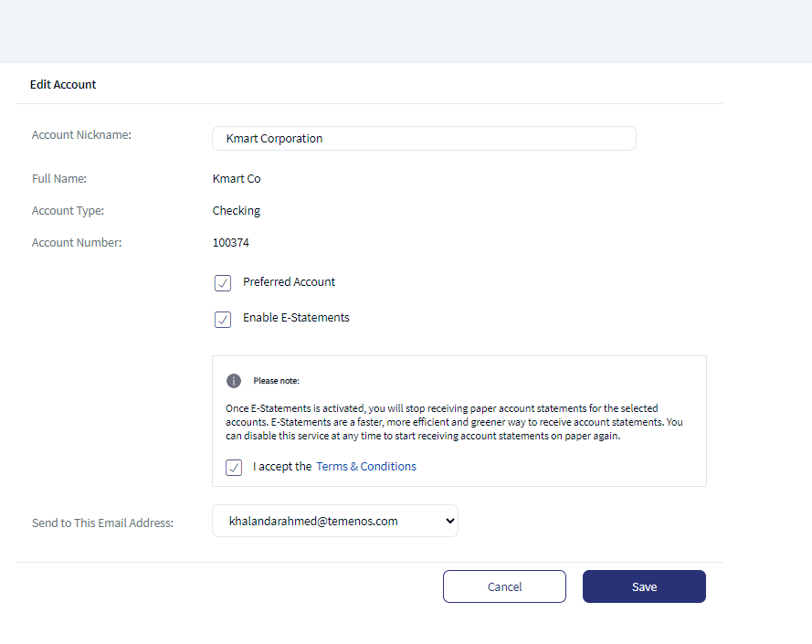Uncheck the Preferred Account checkbox
This screenshot has width=812, height=644.
223,283
